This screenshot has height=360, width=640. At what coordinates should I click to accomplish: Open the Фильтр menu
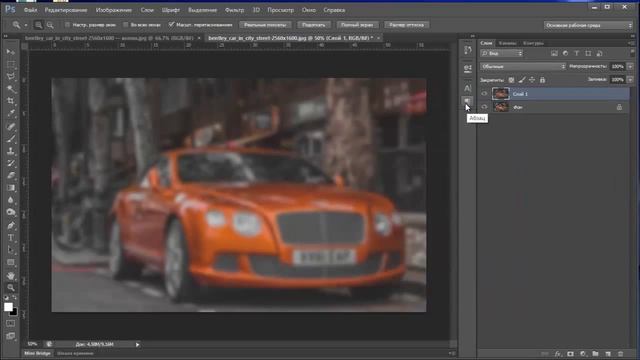coord(235,10)
